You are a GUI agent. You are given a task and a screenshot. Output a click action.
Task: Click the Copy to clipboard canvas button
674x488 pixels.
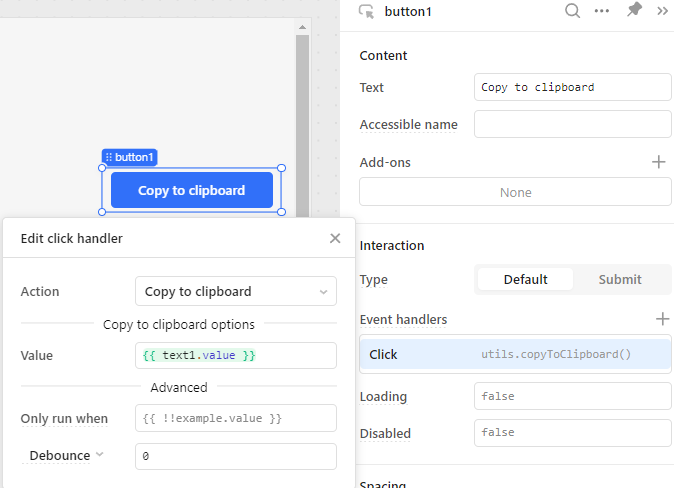point(192,190)
